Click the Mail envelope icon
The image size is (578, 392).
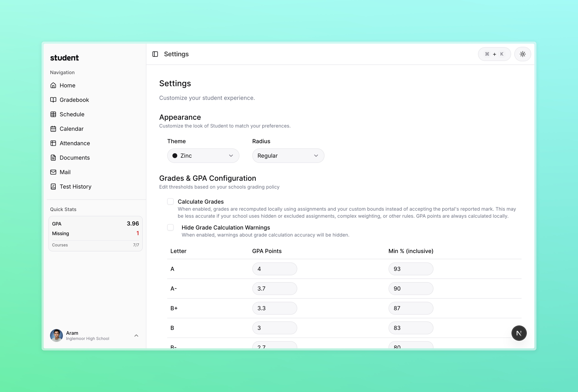(x=53, y=172)
